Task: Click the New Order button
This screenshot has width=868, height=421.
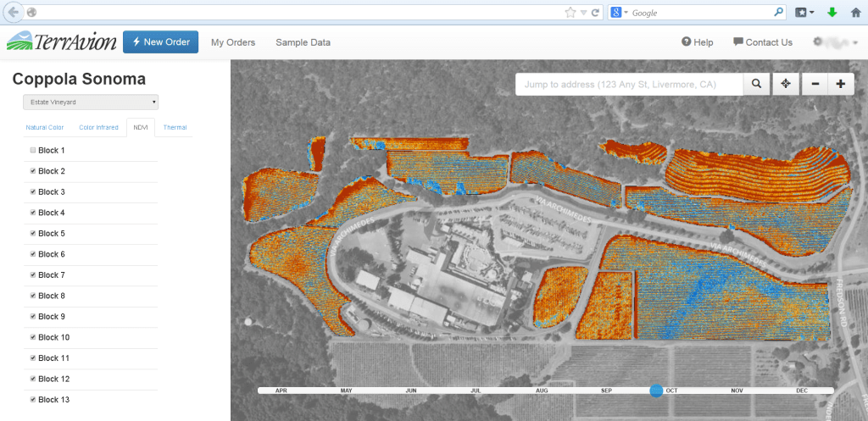Action: [x=160, y=42]
